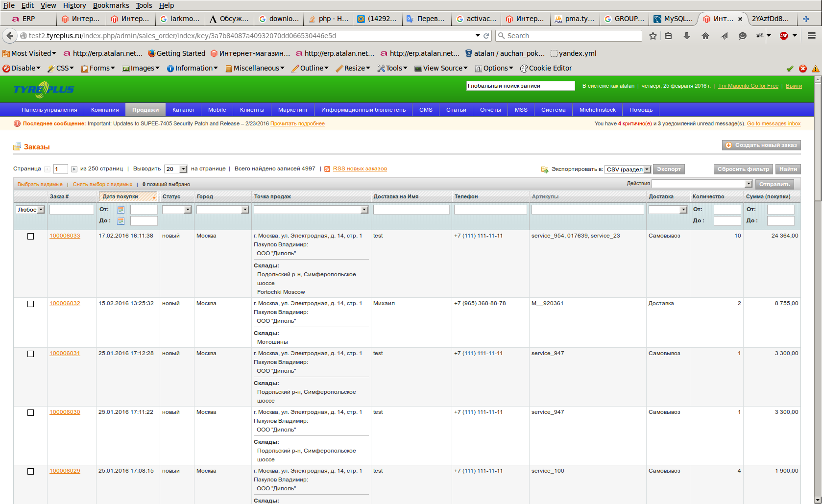The width and height of the screenshot is (822, 504).
Task: Open the Город filter dropdown
Action: 223,210
